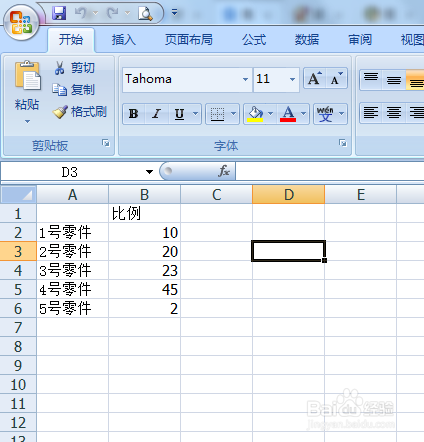Image resolution: width=424 pixels, height=442 pixels.
Task: Open the font (字体) dialog launcher
Action: (x=343, y=143)
